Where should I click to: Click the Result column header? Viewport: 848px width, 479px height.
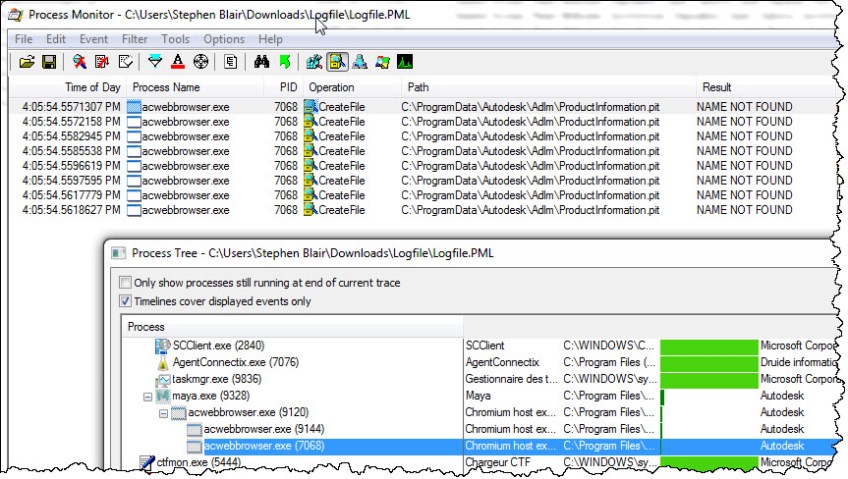[x=717, y=88]
